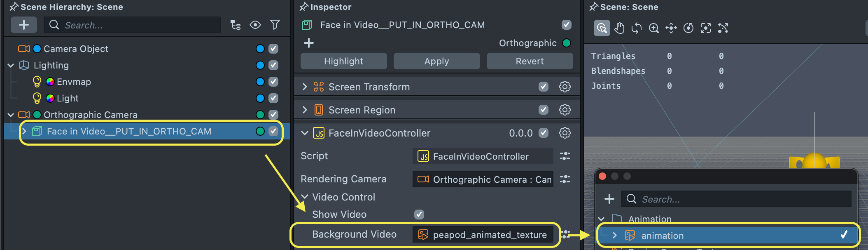868x250 pixels.
Task: Open Screen Transform settings gear
Action: pyautogui.click(x=565, y=87)
